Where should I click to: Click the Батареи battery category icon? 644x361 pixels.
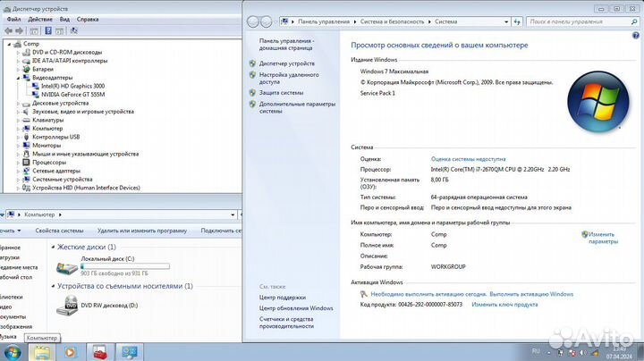tap(26, 70)
